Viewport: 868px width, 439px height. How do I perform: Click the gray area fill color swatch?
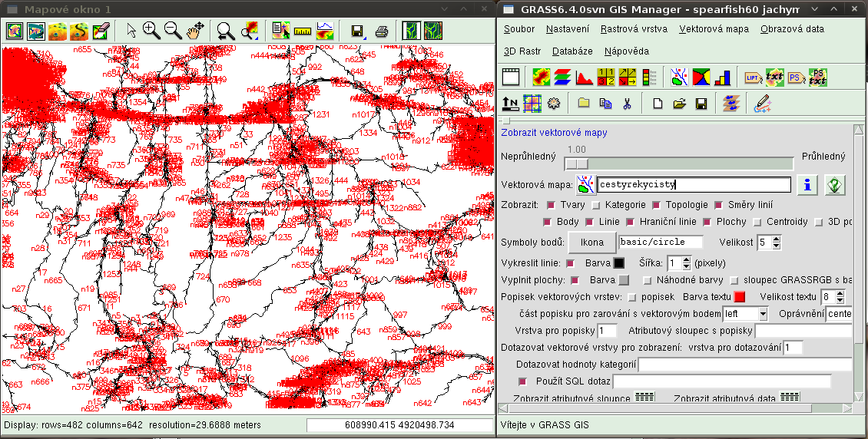coord(623,280)
